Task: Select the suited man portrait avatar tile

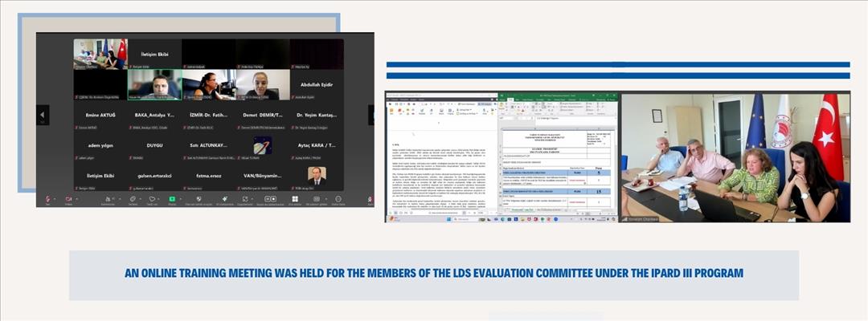Action: (317, 177)
